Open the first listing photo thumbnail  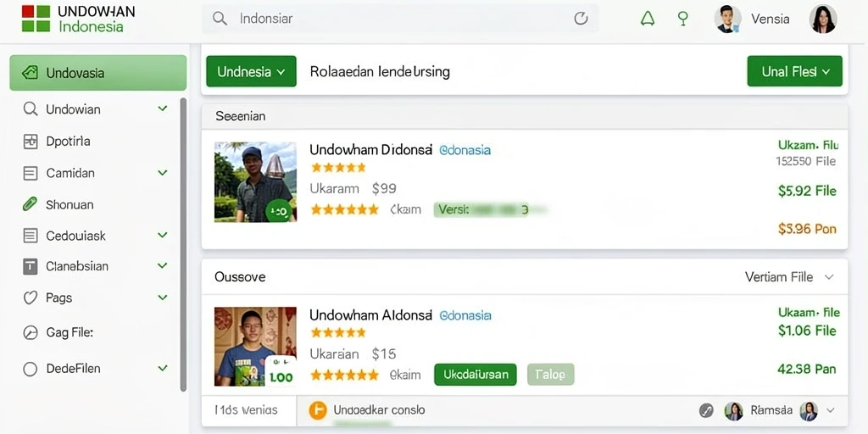pos(255,182)
